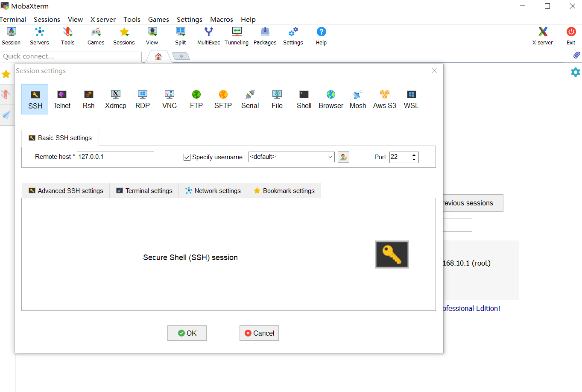Click the Remote host input field
Screen dimensions: 582x392
click(115, 157)
